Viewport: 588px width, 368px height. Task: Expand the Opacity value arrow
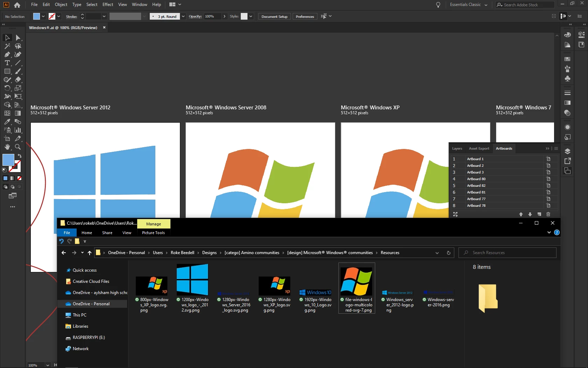pyautogui.click(x=224, y=16)
